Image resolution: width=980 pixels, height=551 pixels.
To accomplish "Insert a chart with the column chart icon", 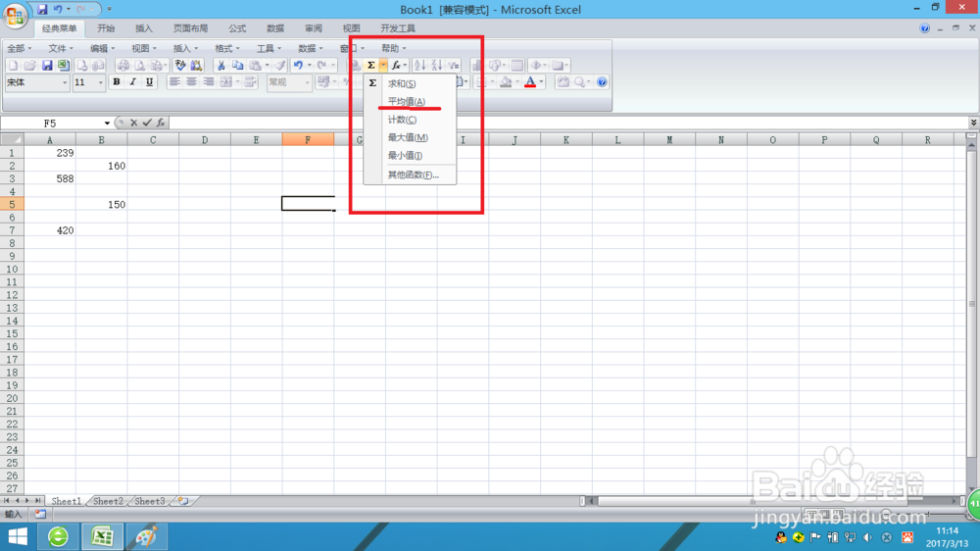I will coord(477,65).
